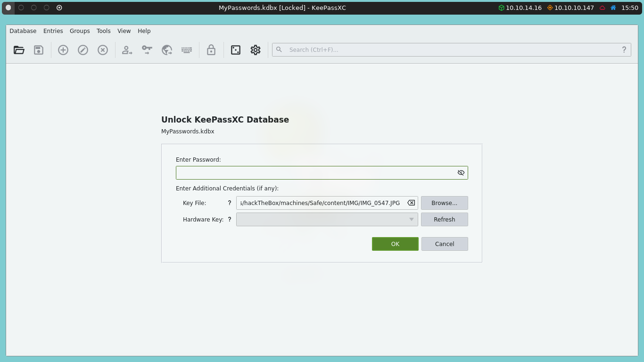644x362 pixels.
Task: Copy password key icon
Action: click(x=147, y=49)
